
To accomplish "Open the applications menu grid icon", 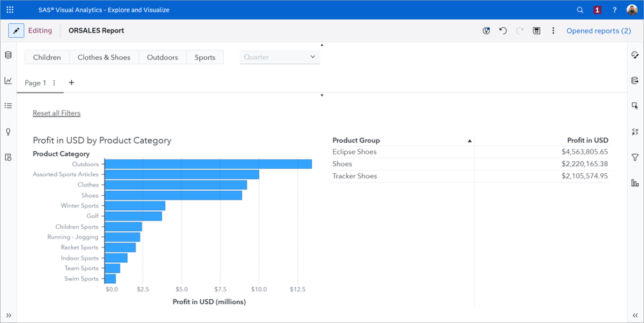I will 10,10.
